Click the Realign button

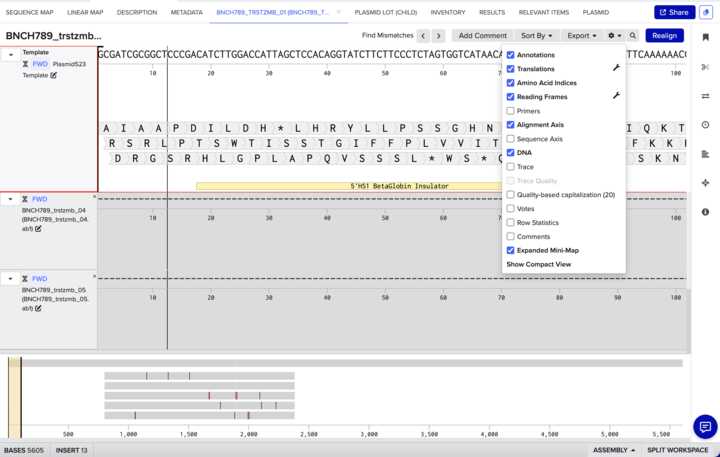click(664, 36)
